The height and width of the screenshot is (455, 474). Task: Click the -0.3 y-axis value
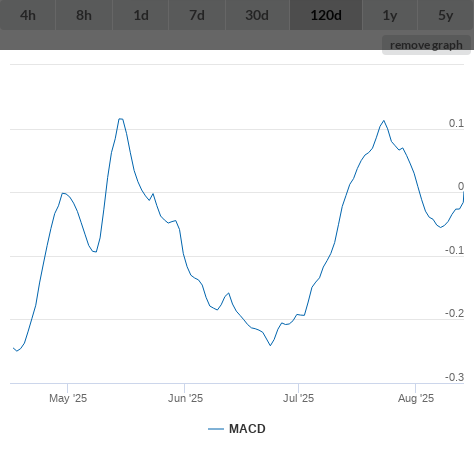455,377
